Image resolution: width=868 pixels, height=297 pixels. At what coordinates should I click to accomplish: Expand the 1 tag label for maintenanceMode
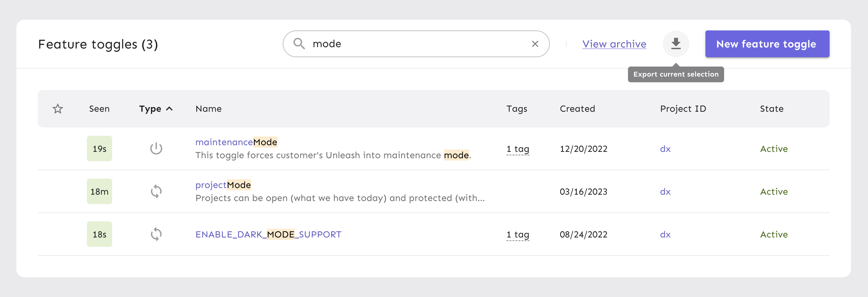[x=517, y=149]
